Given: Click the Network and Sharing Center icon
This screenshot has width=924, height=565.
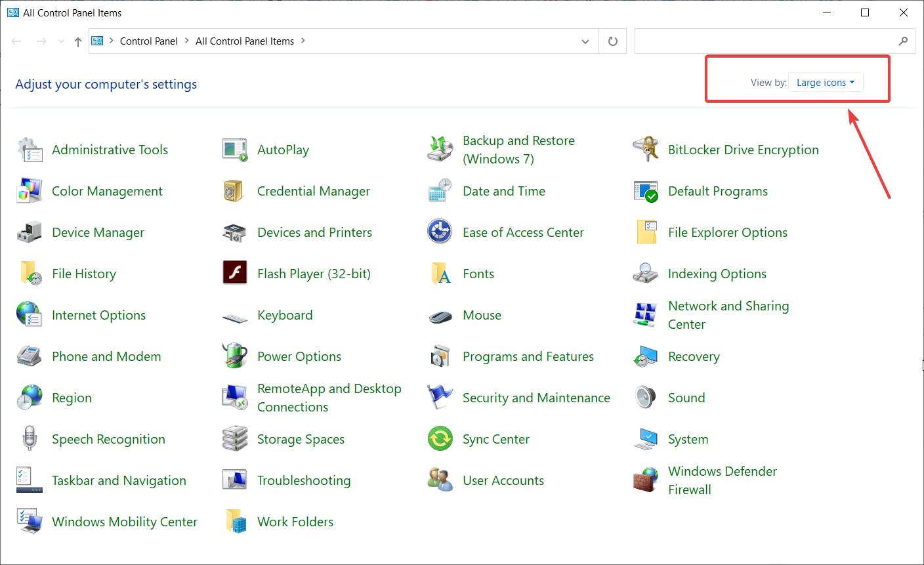Looking at the screenshot, I should coord(646,315).
